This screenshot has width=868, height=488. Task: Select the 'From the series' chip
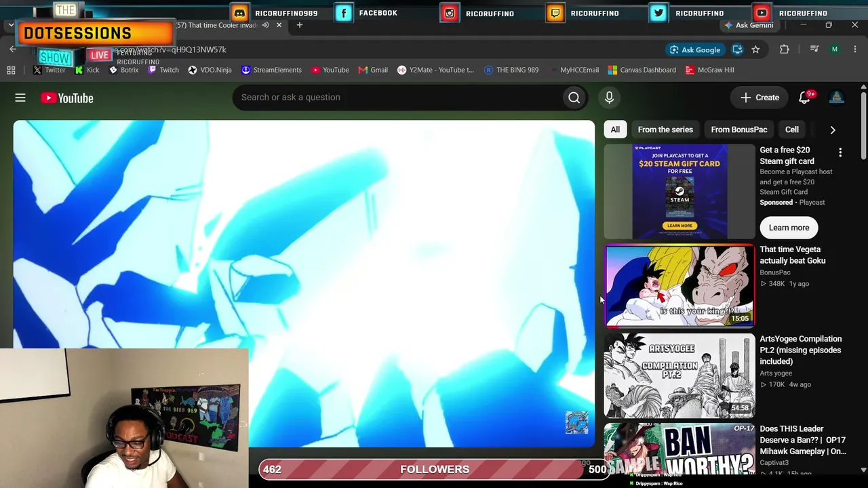point(665,129)
